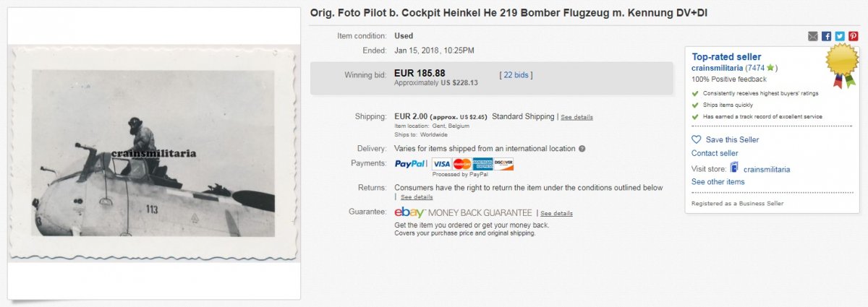Share listing via email icon
868x307 pixels.
tap(813, 36)
